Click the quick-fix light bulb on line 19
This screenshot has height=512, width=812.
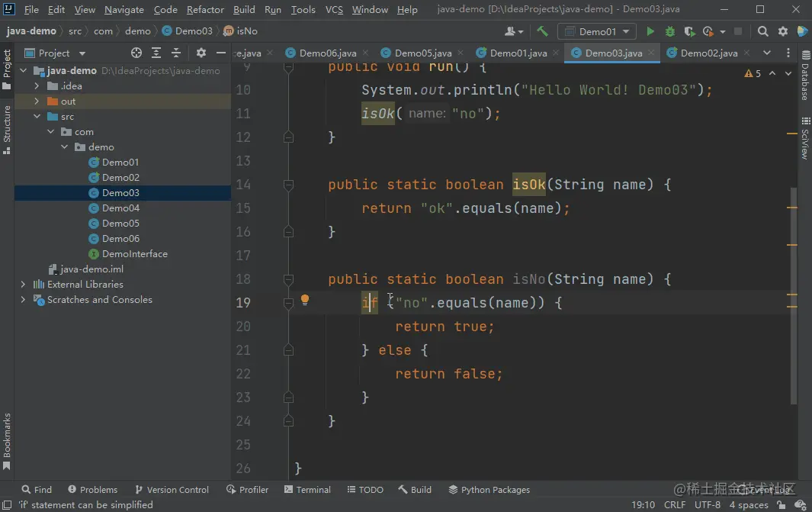304,300
